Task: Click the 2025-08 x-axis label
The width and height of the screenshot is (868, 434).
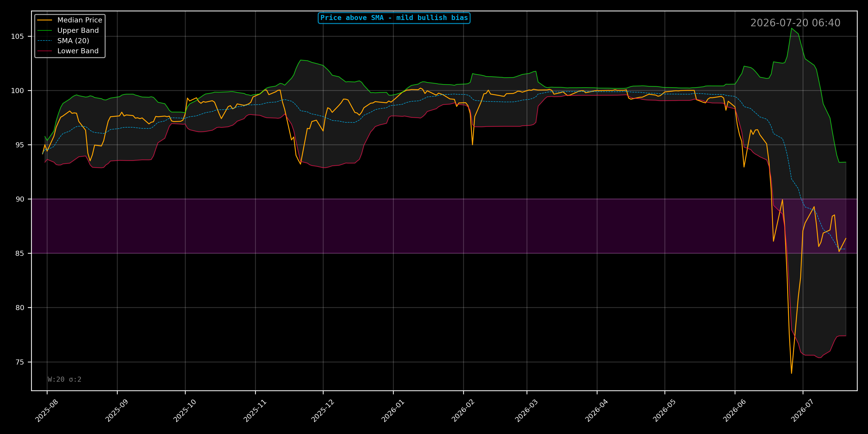Action: 47,411
